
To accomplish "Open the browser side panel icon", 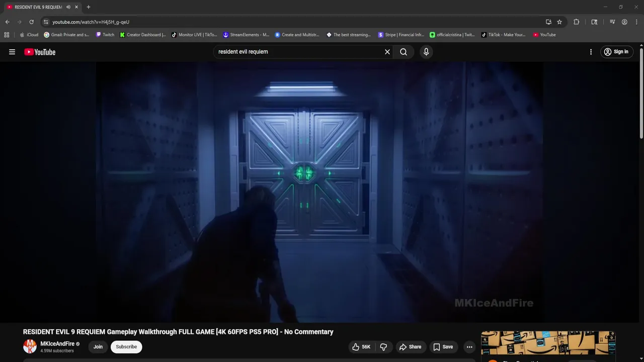I will [x=594, y=22].
